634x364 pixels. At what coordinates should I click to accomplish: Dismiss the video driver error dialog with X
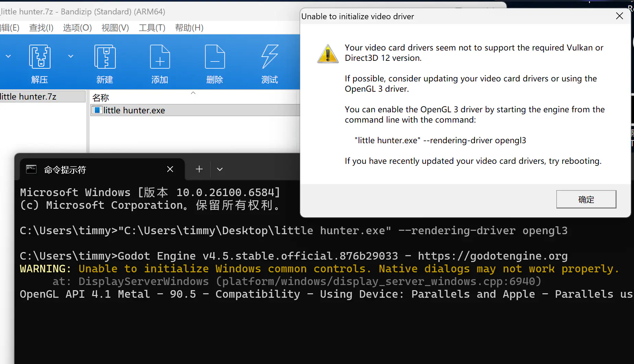(x=619, y=16)
